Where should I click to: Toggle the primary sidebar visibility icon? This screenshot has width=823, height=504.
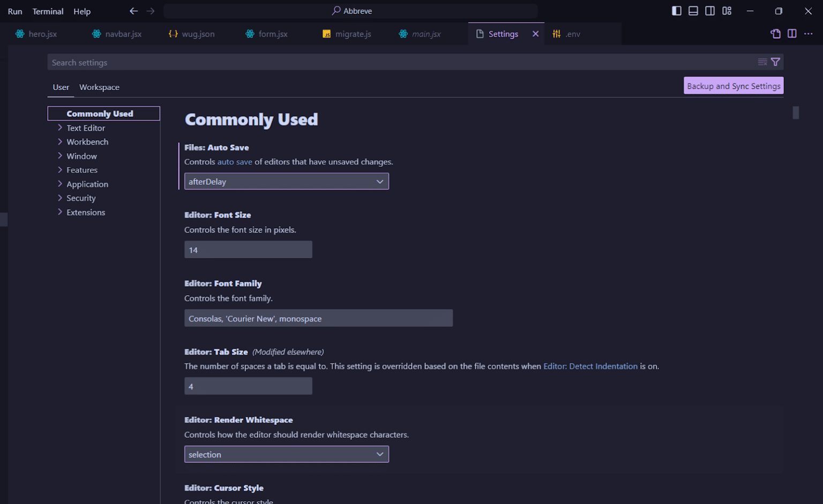676,10
